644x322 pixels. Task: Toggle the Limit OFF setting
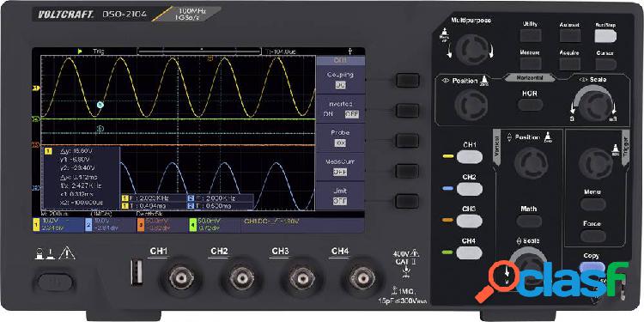pos(340,201)
